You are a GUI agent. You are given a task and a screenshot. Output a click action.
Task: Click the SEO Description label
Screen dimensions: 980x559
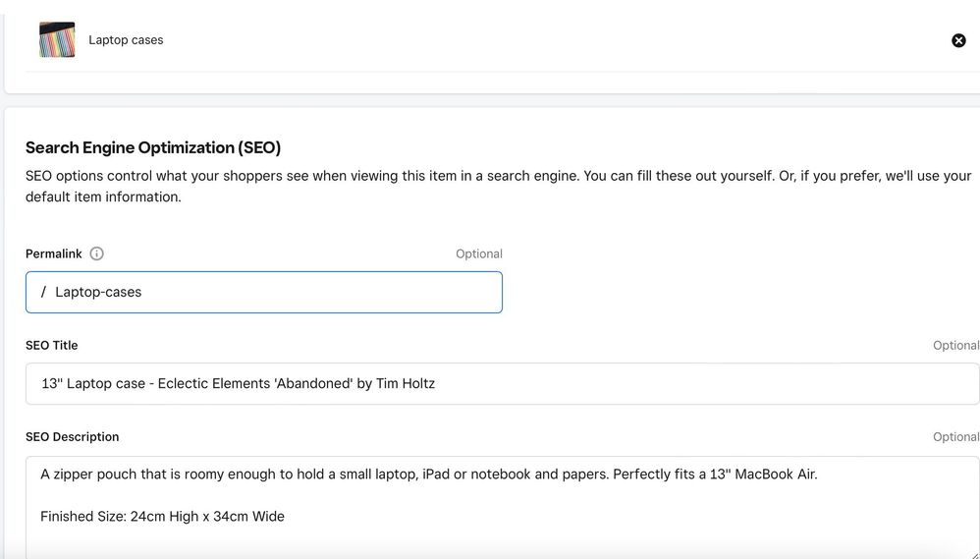72,437
